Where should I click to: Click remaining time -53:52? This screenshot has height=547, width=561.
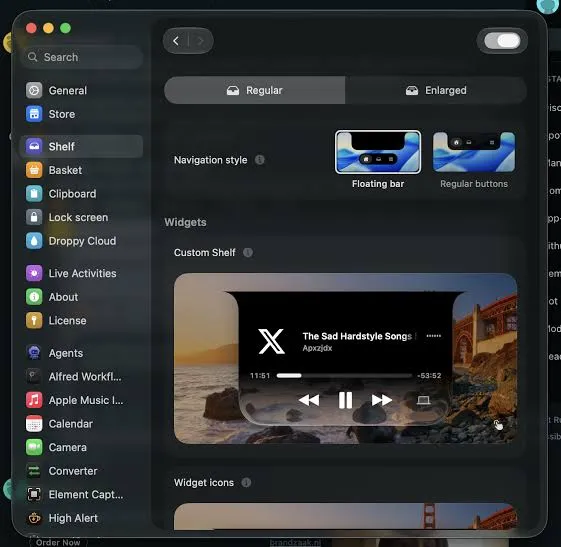429,376
